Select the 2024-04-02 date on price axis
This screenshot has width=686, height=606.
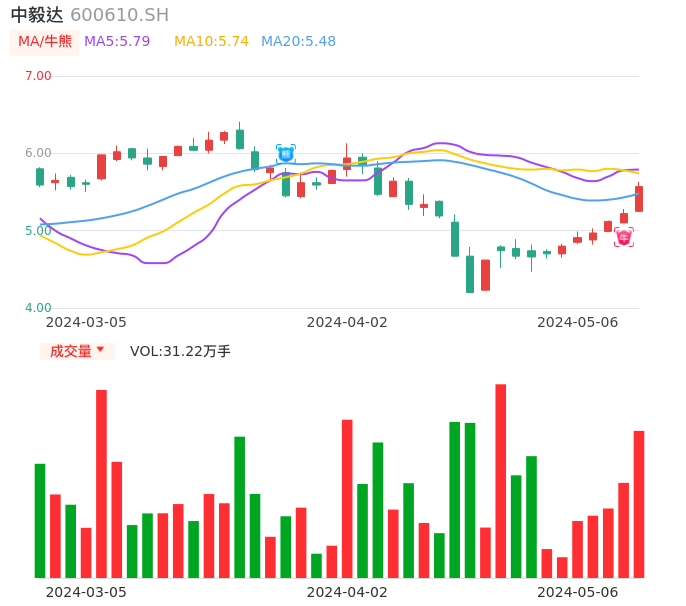(x=347, y=322)
